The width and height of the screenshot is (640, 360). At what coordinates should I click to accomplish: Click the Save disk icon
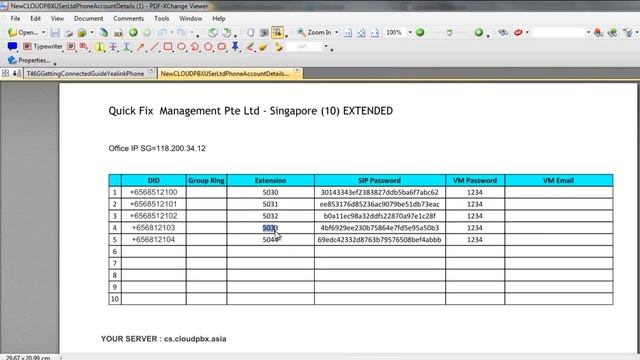(x=55, y=33)
